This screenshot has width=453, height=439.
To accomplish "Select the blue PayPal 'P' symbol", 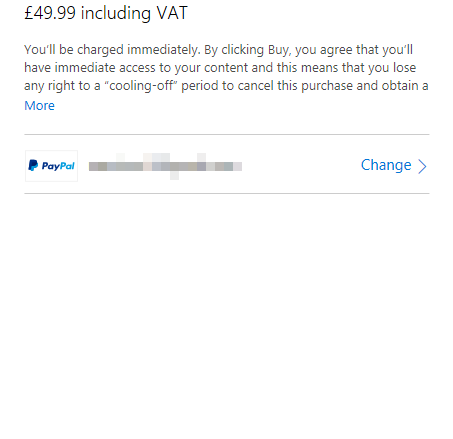I will 33,165.
